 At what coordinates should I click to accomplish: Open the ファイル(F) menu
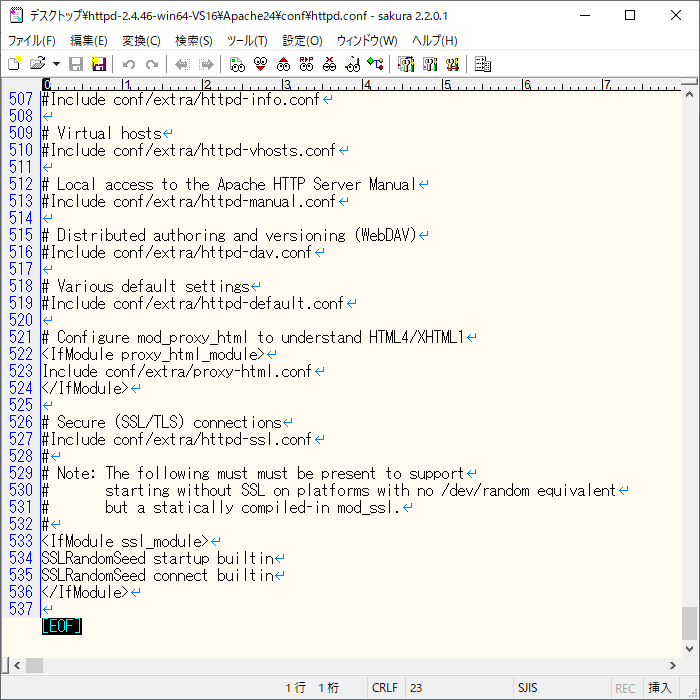[x=32, y=41]
